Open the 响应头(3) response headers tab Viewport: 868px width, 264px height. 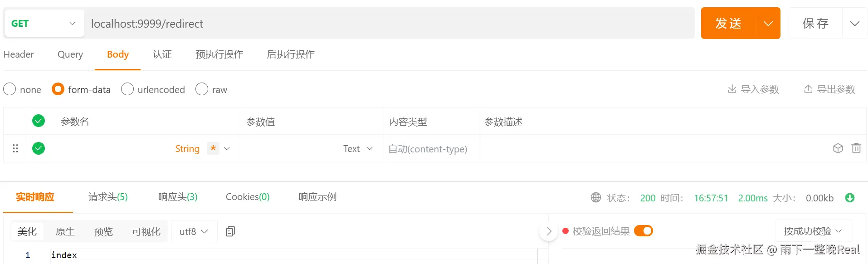[x=178, y=197]
